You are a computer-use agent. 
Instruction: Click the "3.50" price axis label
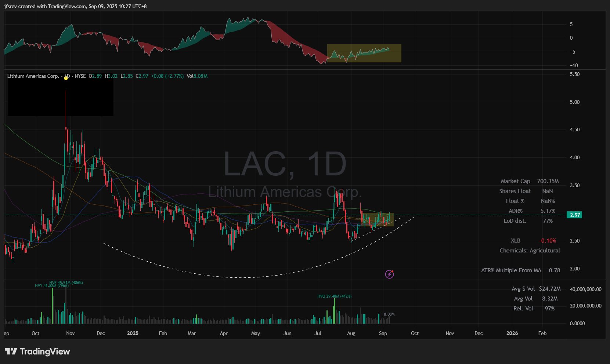(x=574, y=185)
